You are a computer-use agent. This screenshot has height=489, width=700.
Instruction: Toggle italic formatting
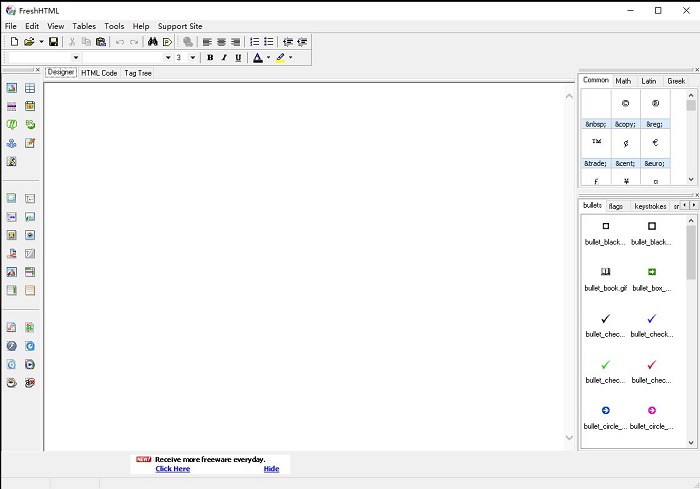(x=224, y=58)
